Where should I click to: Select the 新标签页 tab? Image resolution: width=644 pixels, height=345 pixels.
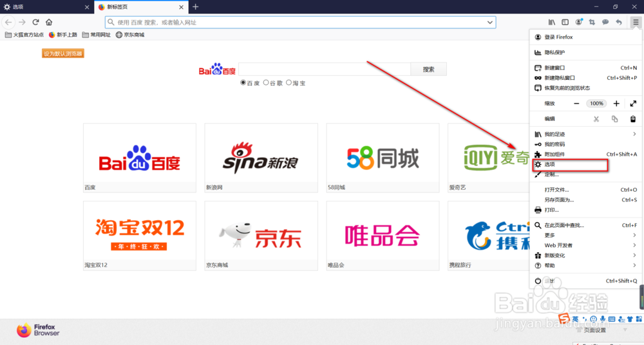[x=141, y=7]
